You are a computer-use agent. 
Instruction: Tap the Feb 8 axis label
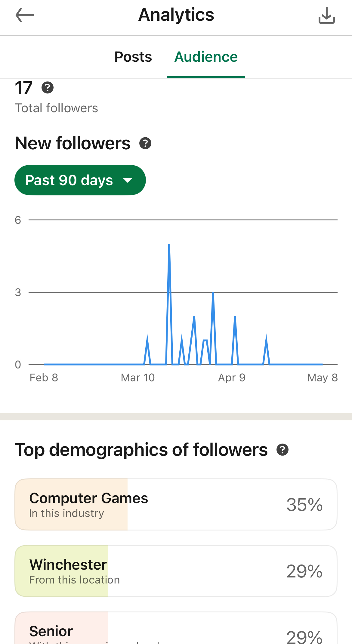[x=44, y=378]
